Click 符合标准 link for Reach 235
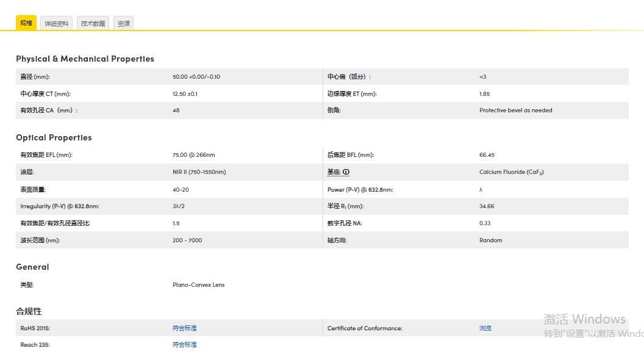Screen dimensions: 644x354 tap(184, 344)
